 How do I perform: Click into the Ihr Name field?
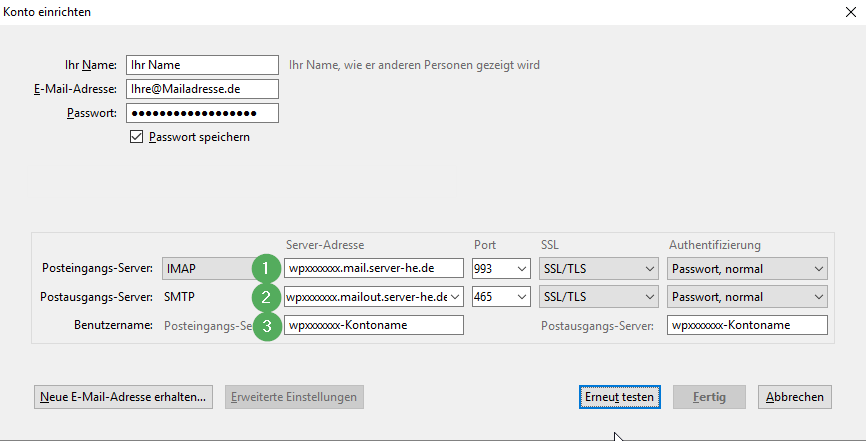(x=202, y=65)
